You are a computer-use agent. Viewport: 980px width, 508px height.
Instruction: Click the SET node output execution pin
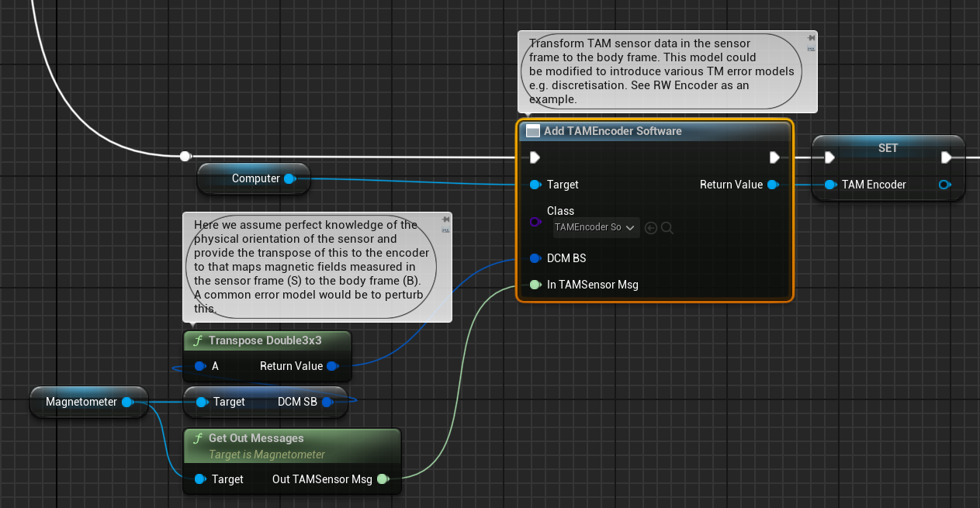point(946,157)
